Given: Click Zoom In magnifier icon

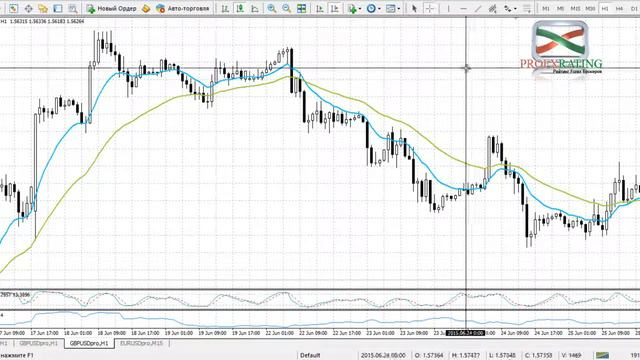Looking at the screenshot, I should [271, 8].
